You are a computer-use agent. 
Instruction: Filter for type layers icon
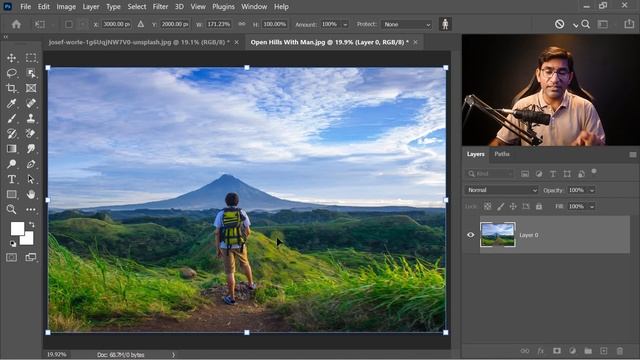pos(553,174)
